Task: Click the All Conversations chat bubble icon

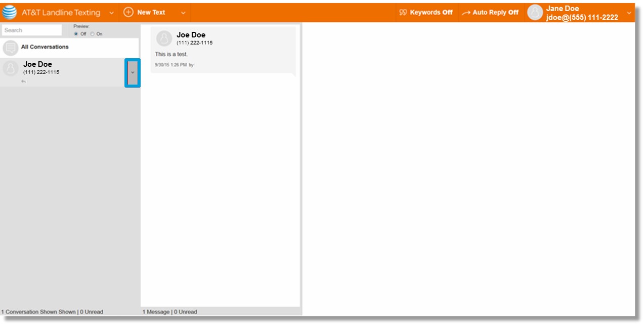Action: pos(11,48)
